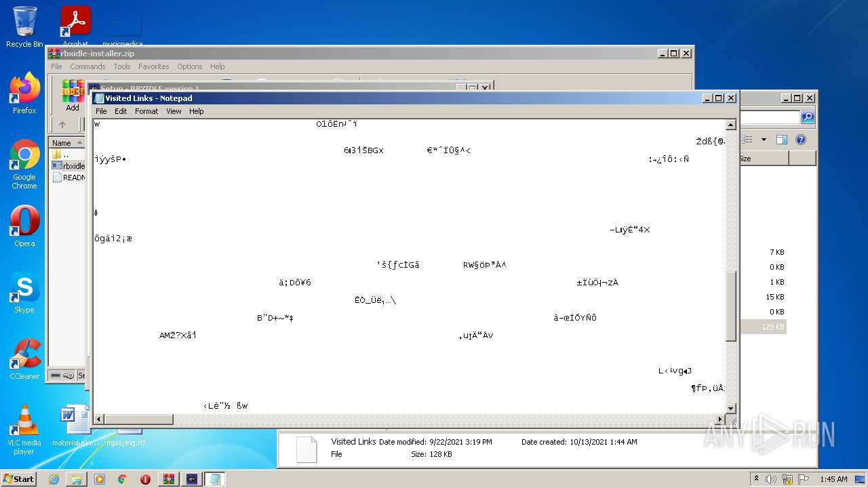Click the volume icon in the system tray
868x488 pixels.
click(x=771, y=479)
